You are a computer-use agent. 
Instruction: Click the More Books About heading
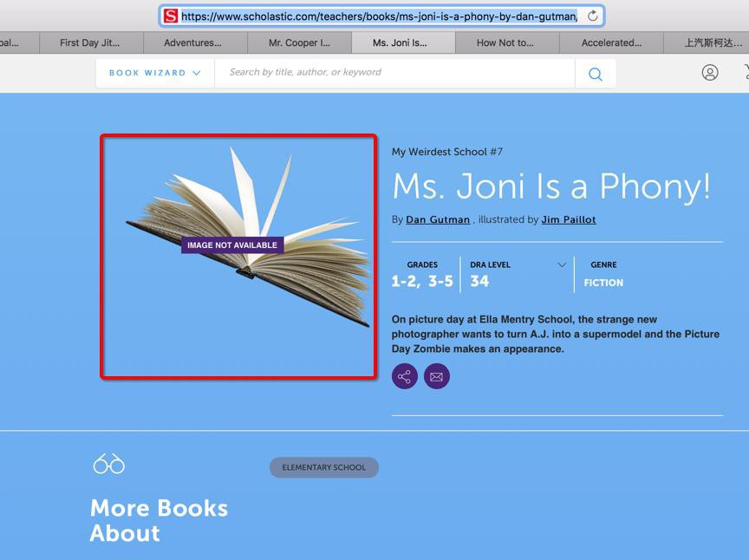159,520
